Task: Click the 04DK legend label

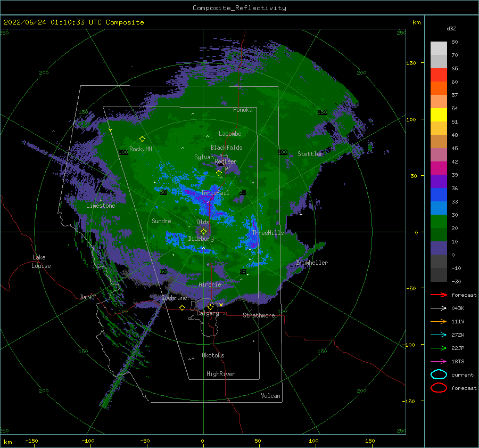Action: point(458,308)
